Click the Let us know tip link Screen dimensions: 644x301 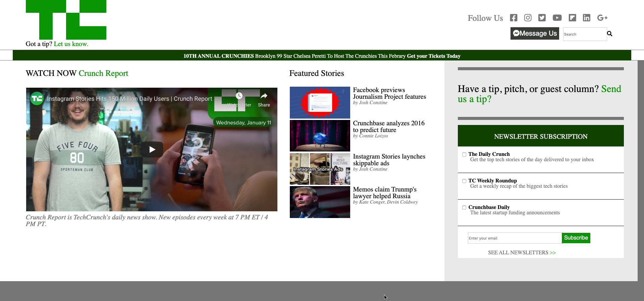click(71, 44)
